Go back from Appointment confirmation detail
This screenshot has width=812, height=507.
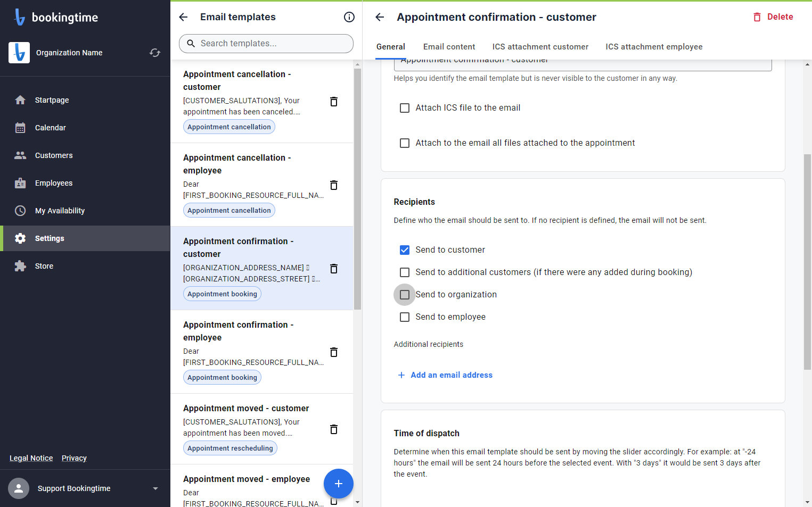[380, 17]
